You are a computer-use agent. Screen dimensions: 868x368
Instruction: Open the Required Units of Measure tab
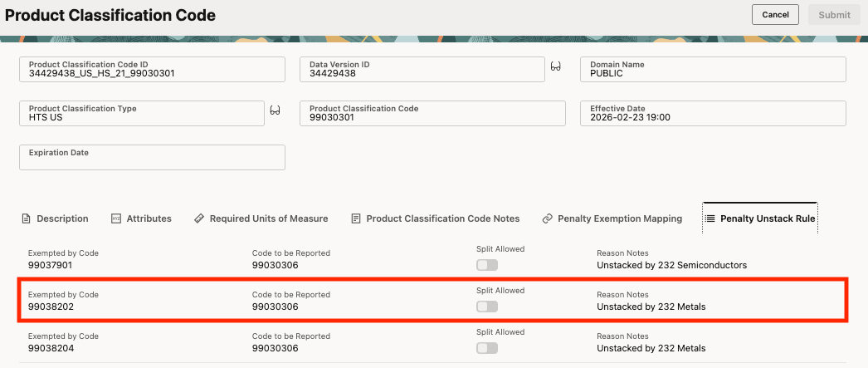coord(261,218)
